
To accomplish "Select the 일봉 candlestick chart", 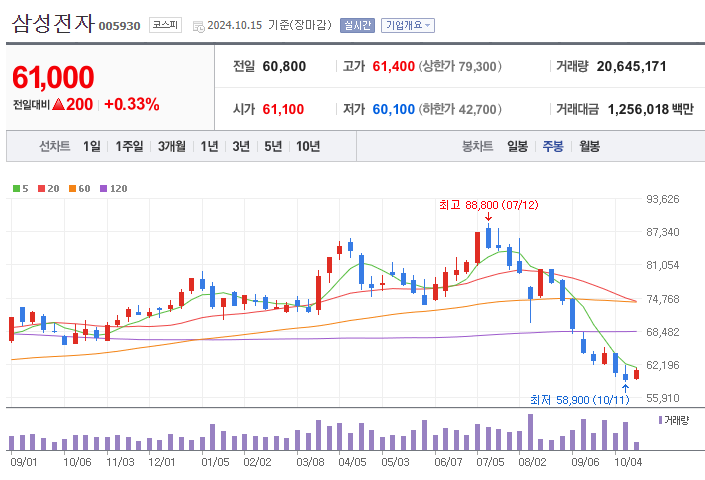I will click(x=517, y=146).
